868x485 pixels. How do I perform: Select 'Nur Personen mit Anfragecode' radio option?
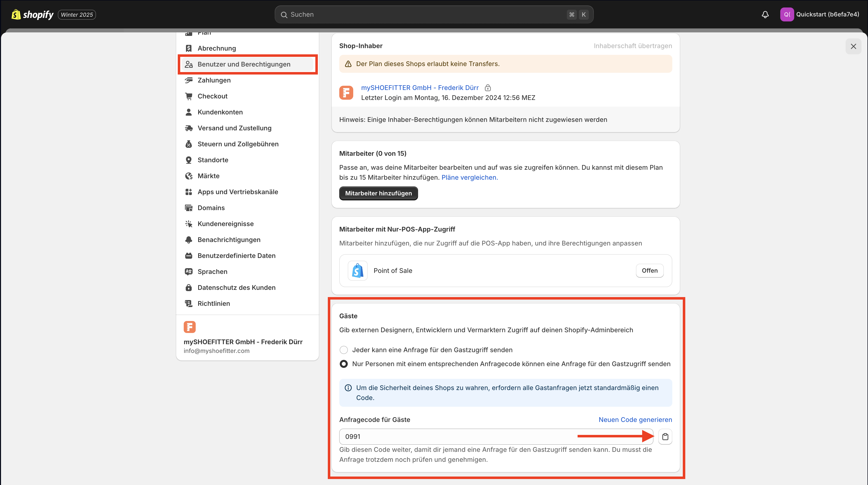tap(344, 364)
